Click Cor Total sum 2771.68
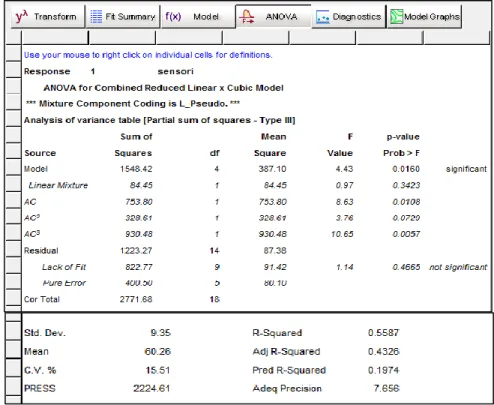The height and width of the screenshot is (405, 494). coord(136,299)
